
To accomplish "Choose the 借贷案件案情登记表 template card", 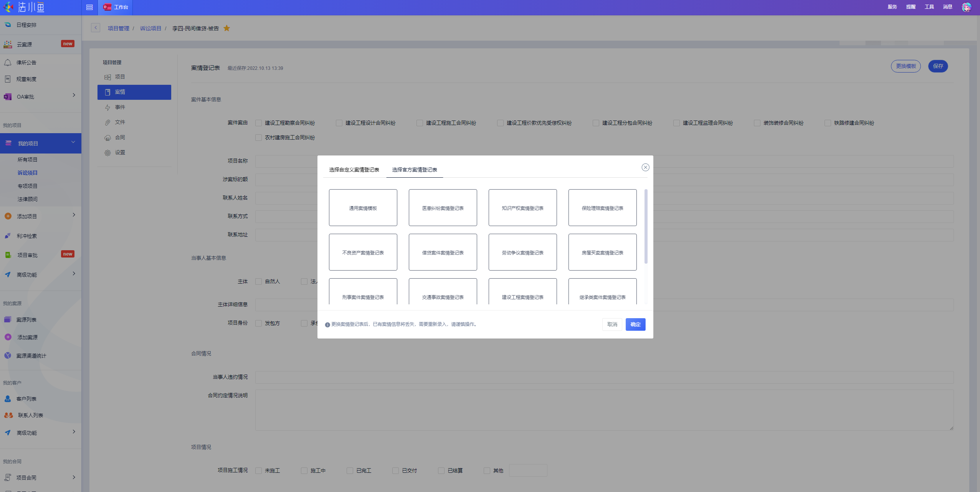I will tap(443, 252).
